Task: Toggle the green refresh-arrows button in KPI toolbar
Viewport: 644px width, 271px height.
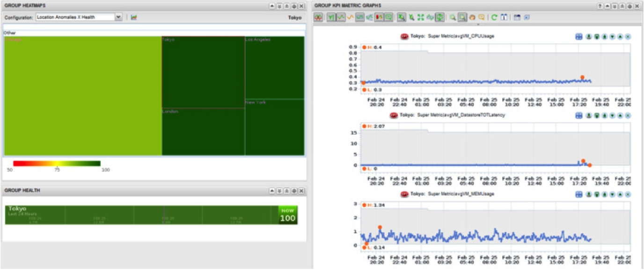Action: click(440, 17)
